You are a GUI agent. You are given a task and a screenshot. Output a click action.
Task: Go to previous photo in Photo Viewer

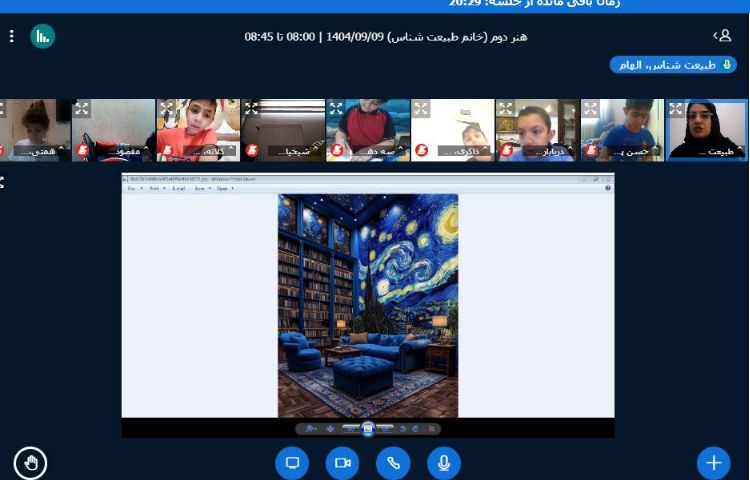pyautogui.click(x=351, y=429)
